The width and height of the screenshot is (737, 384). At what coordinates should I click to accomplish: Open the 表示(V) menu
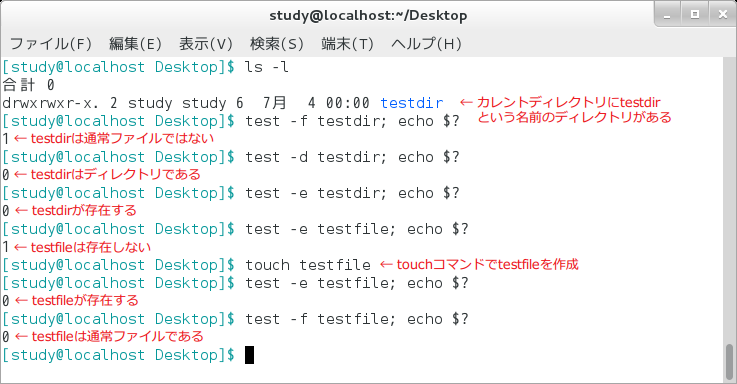click(x=206, y=44)
